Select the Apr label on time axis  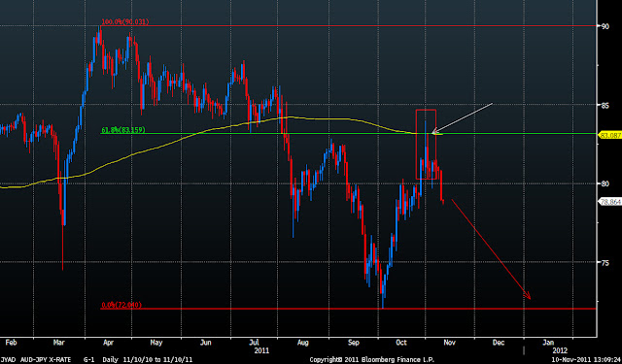[x=108, y=342]
